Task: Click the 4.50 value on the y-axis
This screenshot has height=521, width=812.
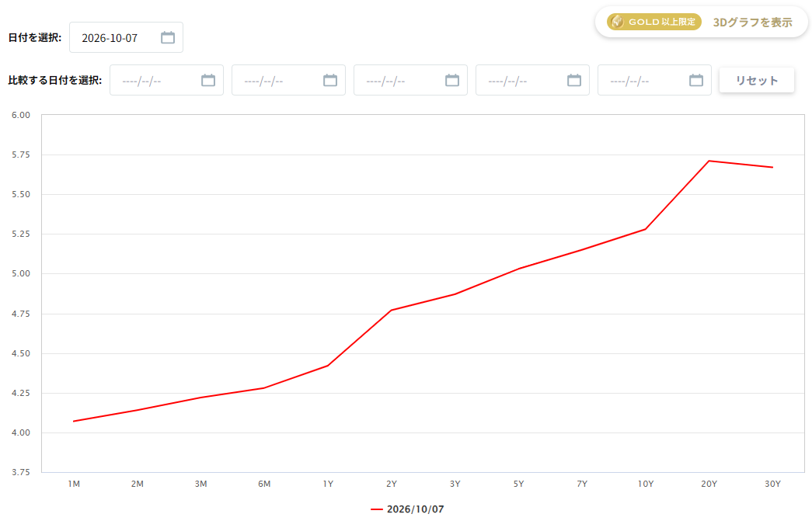Action: pos(21,353)
